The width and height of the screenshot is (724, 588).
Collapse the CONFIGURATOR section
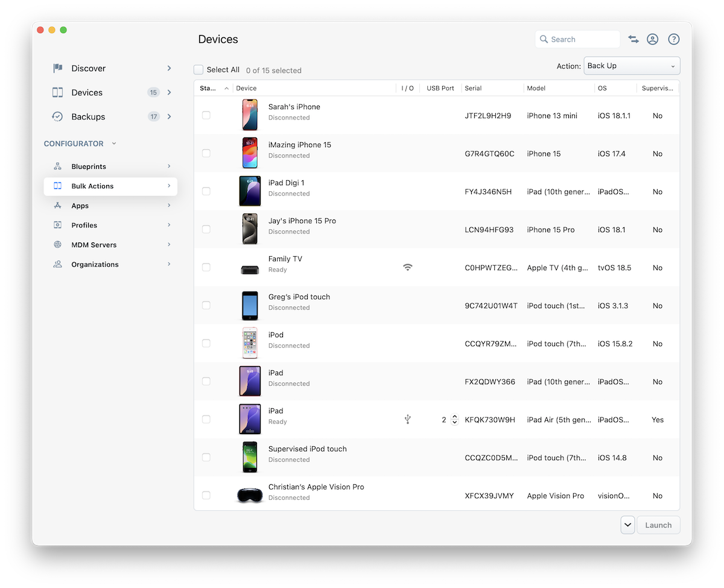tap(114, 144)
